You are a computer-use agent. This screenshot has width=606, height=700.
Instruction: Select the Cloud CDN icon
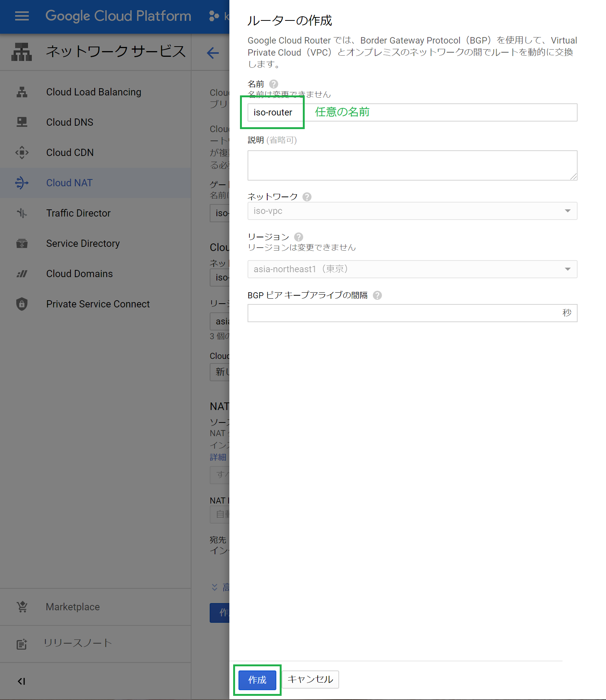pyautogui.click(x=22, y=152)
